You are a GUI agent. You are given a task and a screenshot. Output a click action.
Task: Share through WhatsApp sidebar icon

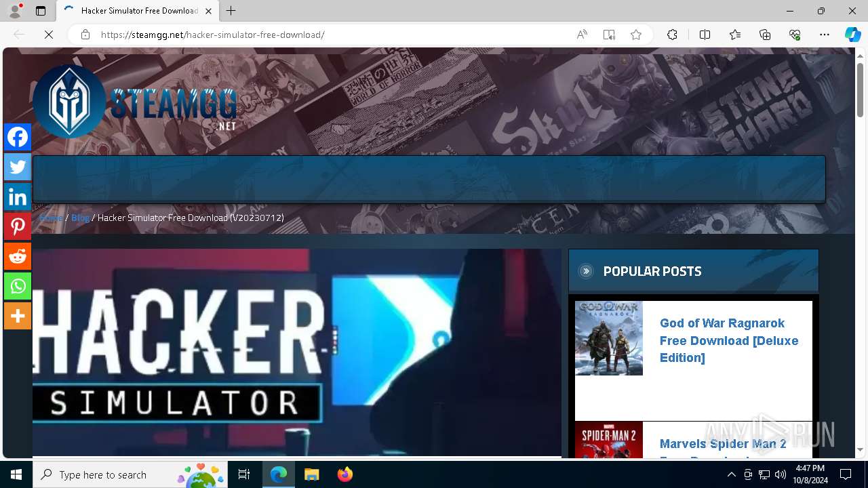(x=18, y=286)
